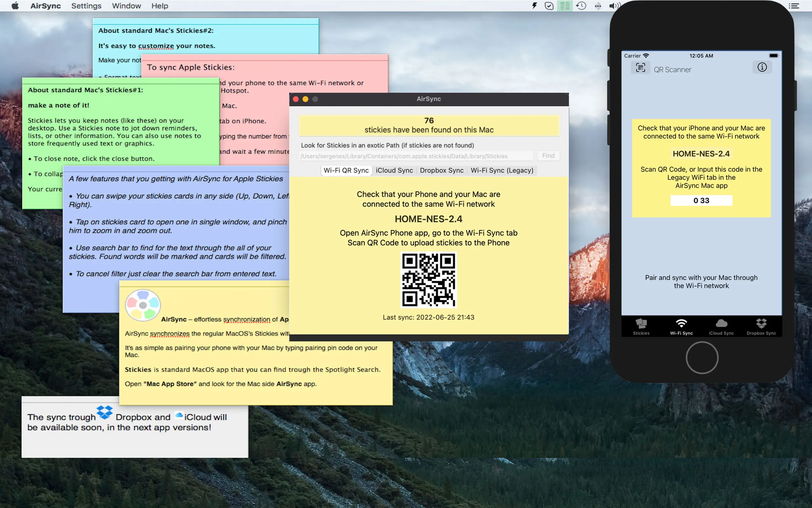Viewport: 812px width, 508px height.
Task: Click the QR code in AirSync window
Action: click(x=429, y=280)
